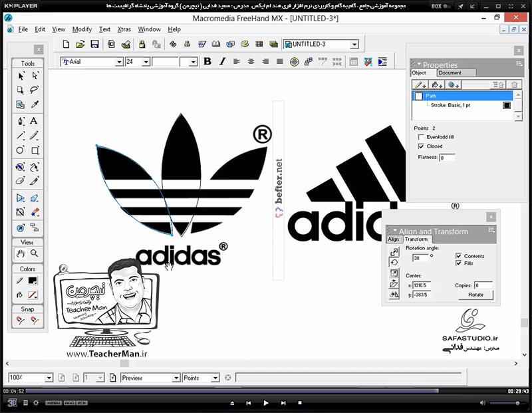Select the Rotate transform icon
The image size is (532, 413).
point(394,262)
